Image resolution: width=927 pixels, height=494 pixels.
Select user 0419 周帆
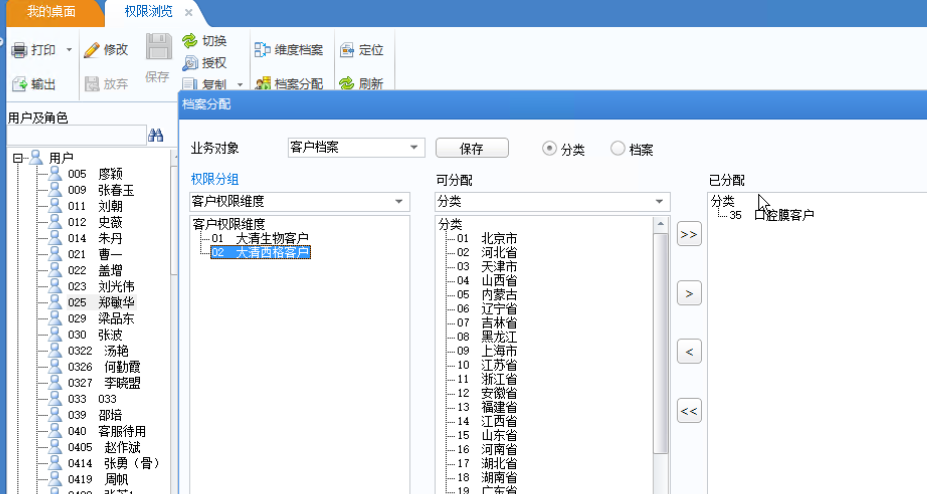tap(98, 479)
